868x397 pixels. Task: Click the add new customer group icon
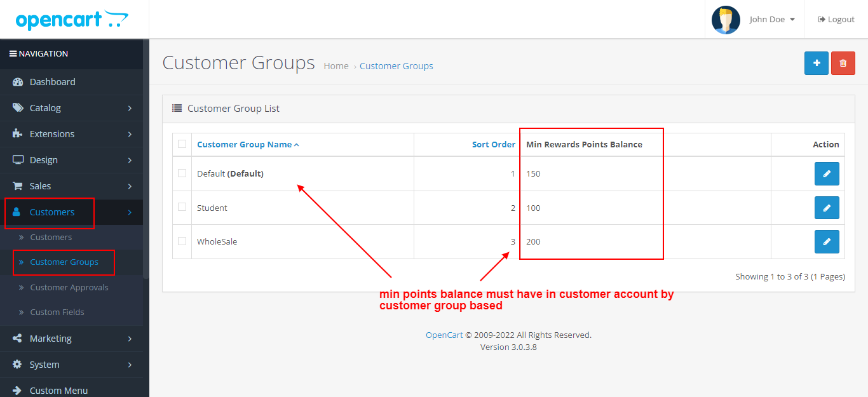(816, 63)
